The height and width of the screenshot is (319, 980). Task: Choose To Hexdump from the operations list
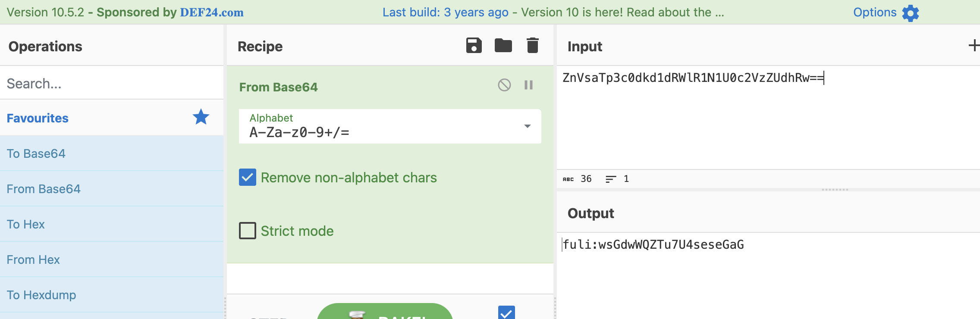[x=41, y=295]
